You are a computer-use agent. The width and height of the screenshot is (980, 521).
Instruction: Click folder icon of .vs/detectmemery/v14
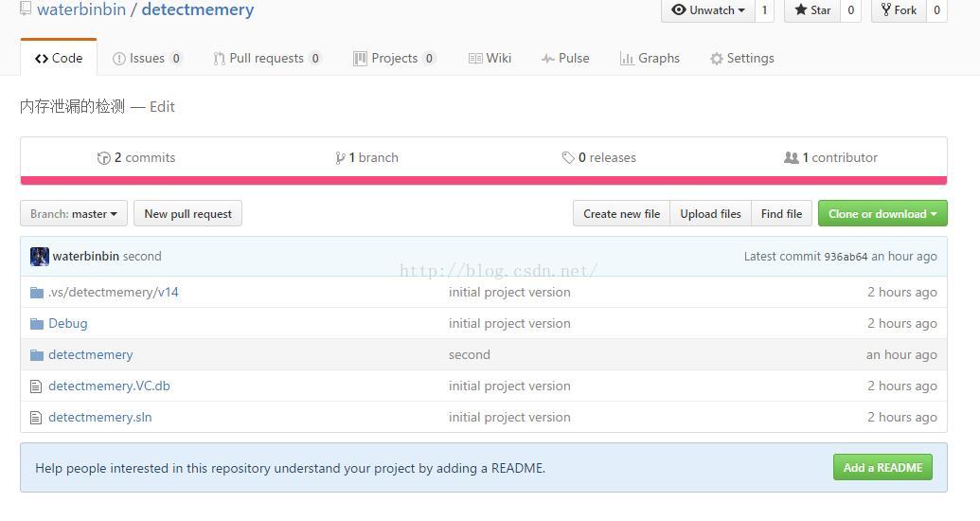click(37, 293)
